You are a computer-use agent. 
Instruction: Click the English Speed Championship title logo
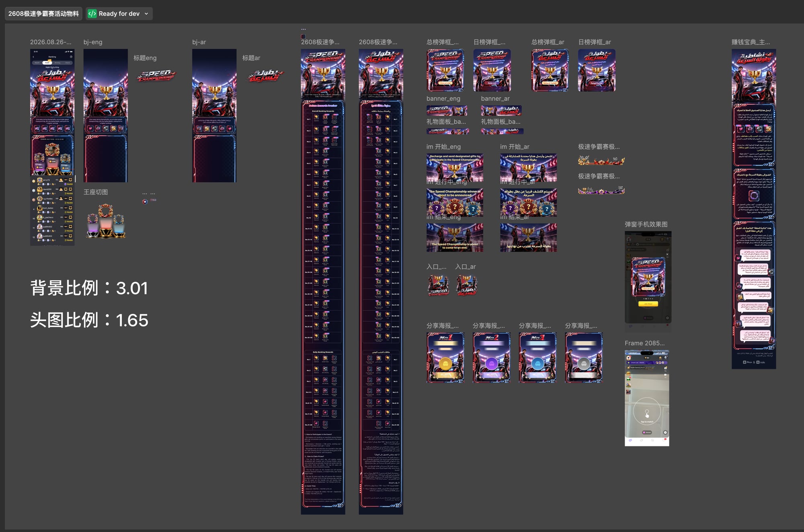(x=157, y=75)
